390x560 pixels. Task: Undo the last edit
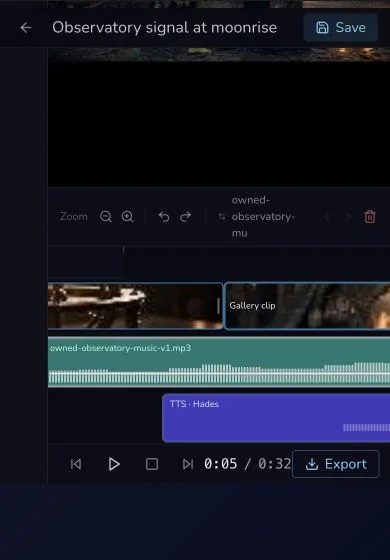coord(164,216)
